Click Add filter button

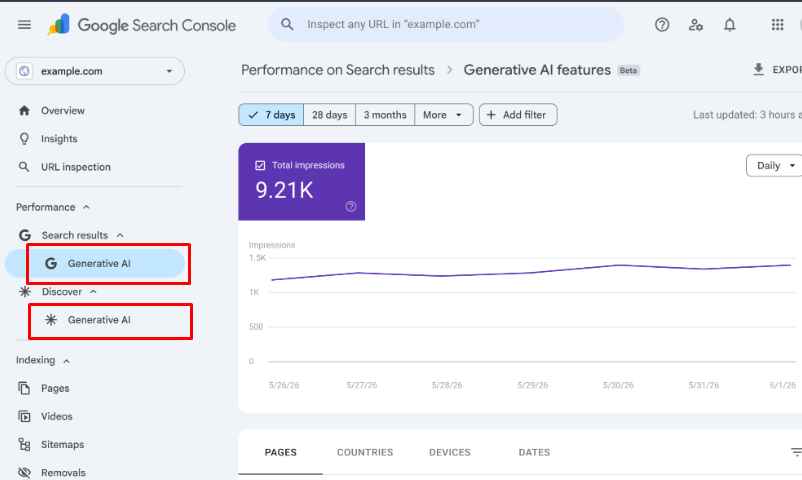point(518,115)
